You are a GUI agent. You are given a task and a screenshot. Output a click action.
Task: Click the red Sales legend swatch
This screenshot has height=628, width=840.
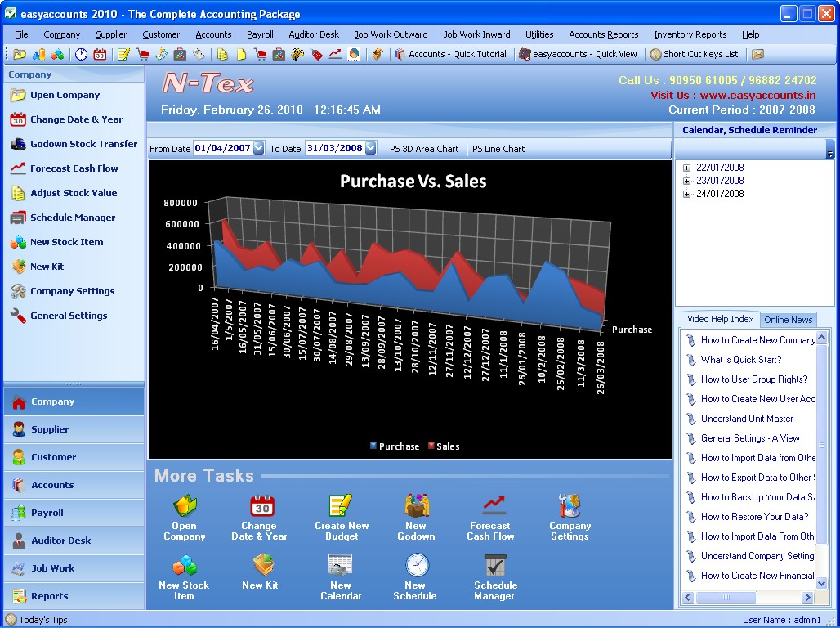[x=431, y=446]
